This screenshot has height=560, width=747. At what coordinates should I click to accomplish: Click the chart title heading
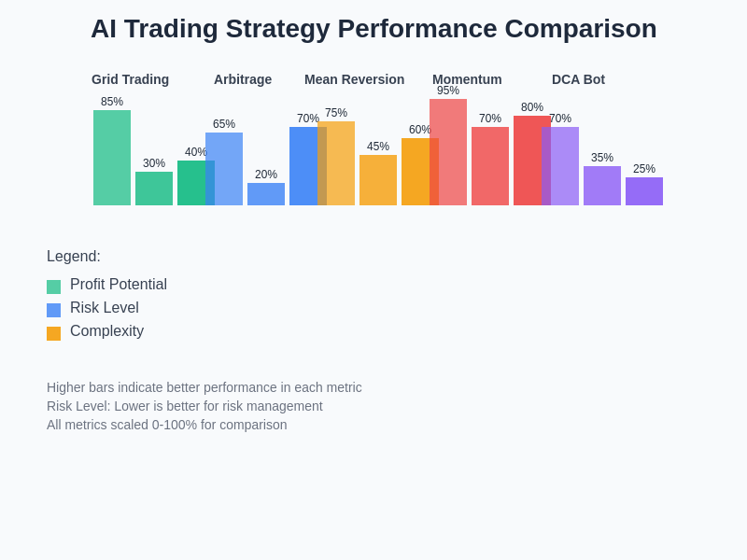(373, 29)
